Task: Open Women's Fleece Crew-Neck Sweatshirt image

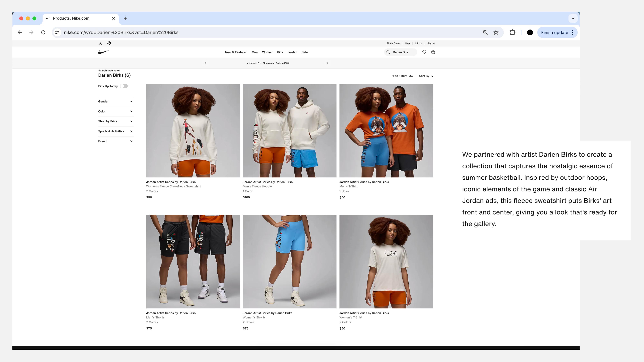Action: [193, 130]
